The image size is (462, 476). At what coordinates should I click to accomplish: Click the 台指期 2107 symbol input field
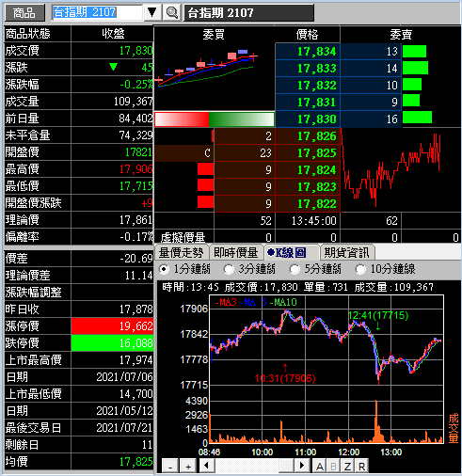click(x=97, y=12)
